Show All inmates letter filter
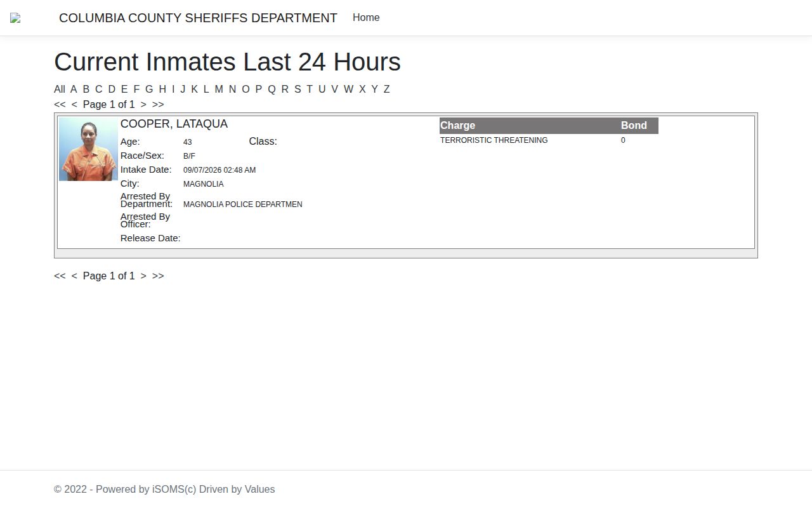The image size is (812, 508). (60, 90)
